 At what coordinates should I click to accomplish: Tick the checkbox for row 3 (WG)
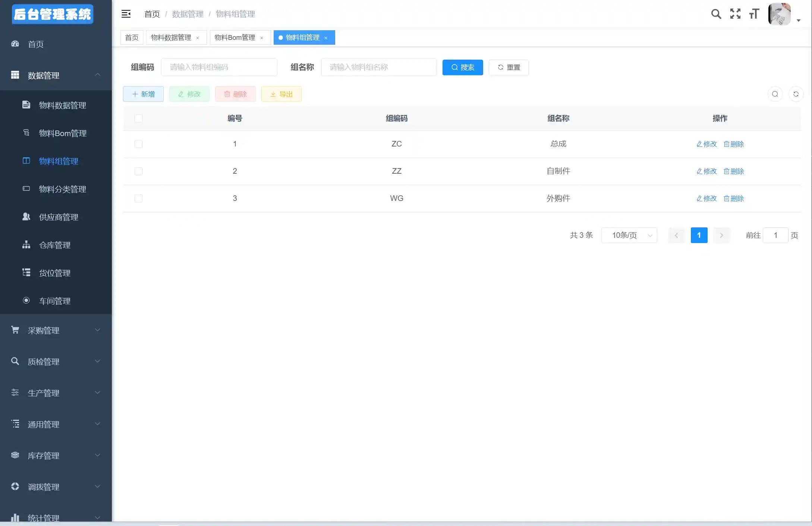(138, 198)
